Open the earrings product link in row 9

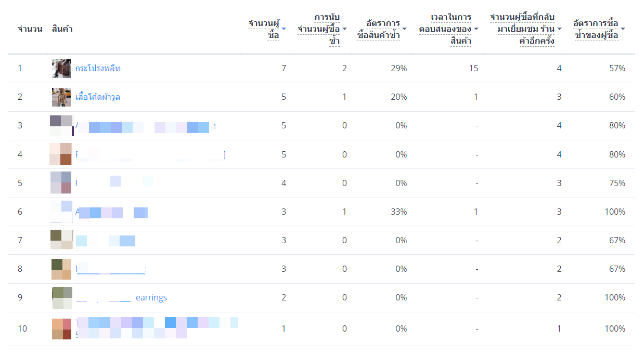tap(151, 297)
